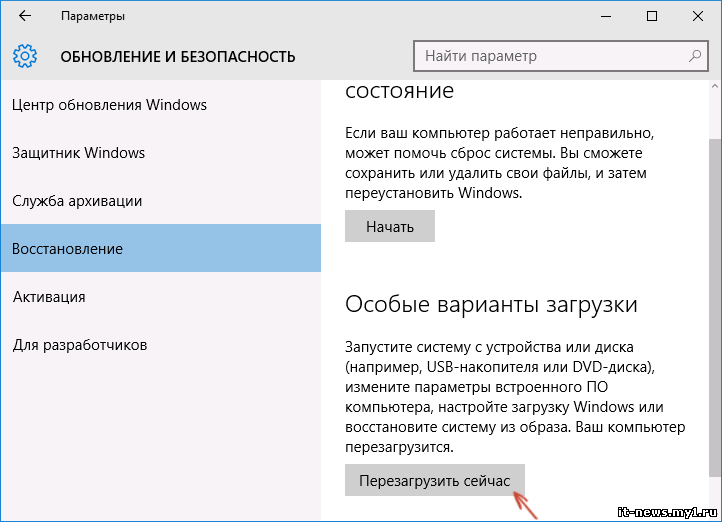Click the vertical scrollbar thumb
This screenshot has width=722, height=522.
coord(715,307)
